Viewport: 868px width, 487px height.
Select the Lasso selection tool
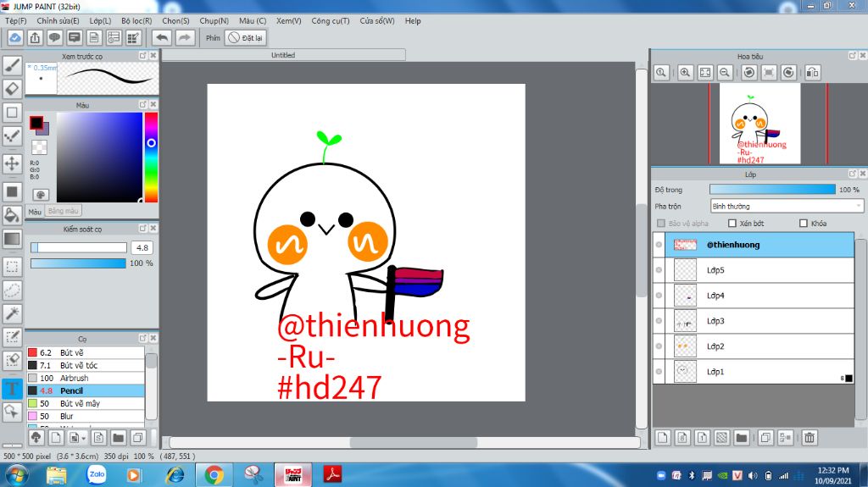click(12, 290)
